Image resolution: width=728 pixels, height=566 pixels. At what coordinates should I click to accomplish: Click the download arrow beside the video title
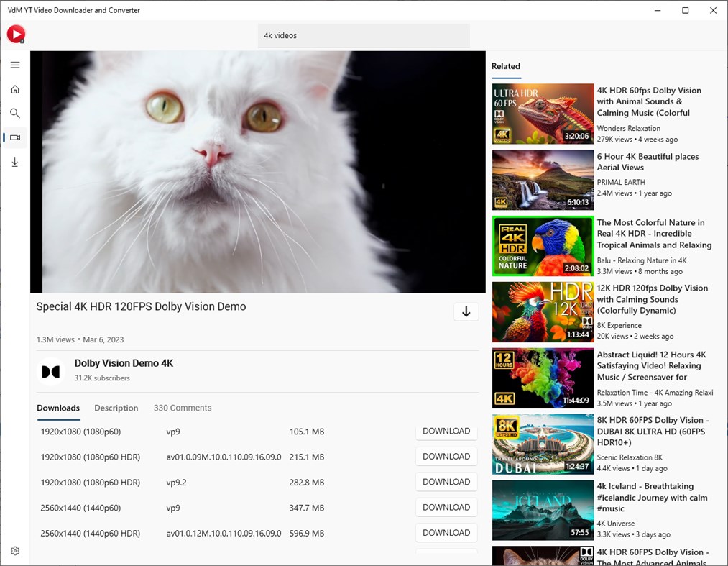[466, 311]
